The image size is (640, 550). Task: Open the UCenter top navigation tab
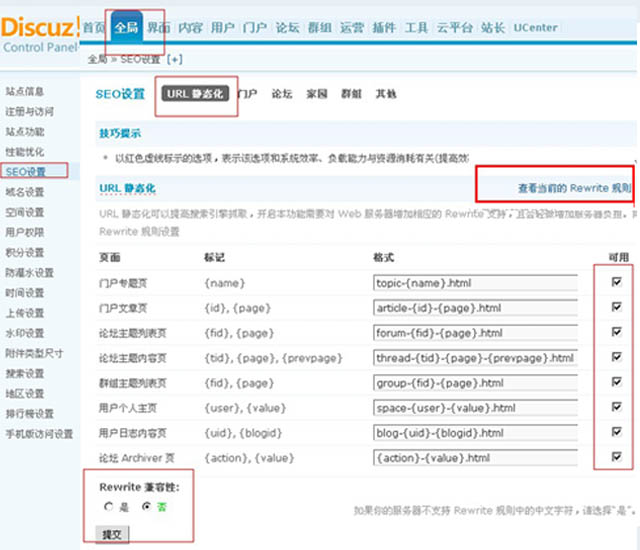[x=536, y=27]
